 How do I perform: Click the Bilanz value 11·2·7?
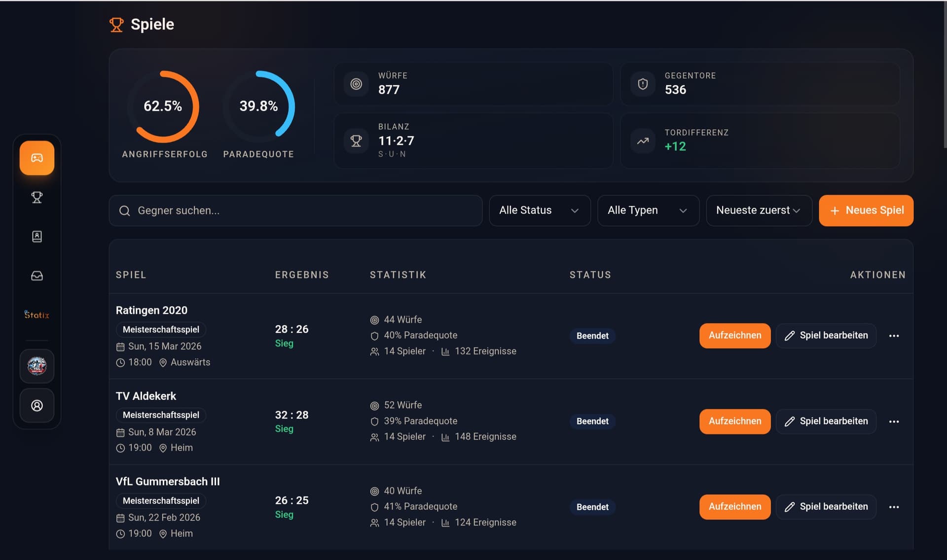pyautogui.click(x=396, y=141)
